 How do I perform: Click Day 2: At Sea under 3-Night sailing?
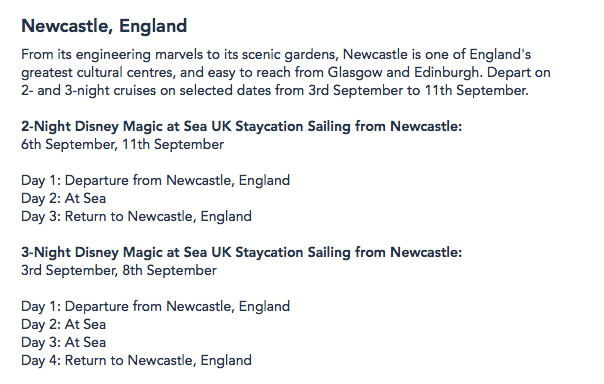coord(64,324)
